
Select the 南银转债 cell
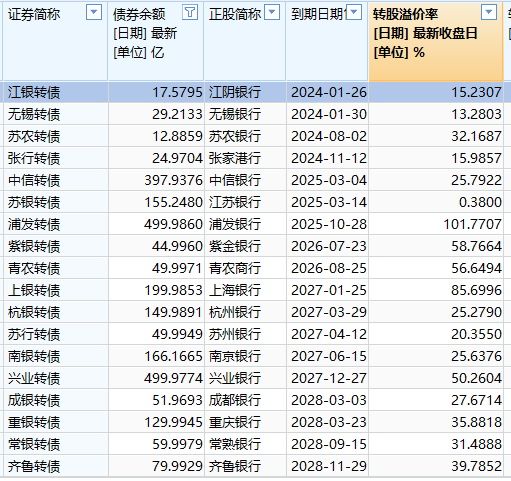56,356
